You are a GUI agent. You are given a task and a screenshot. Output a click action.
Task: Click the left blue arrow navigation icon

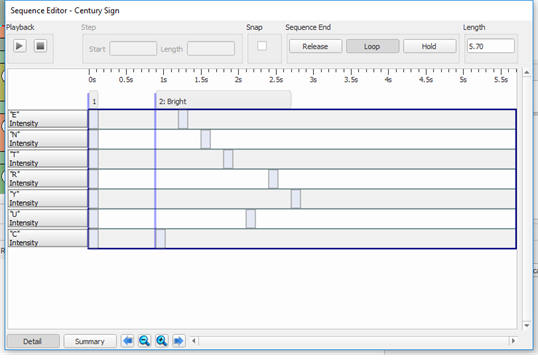pos(127,341)
